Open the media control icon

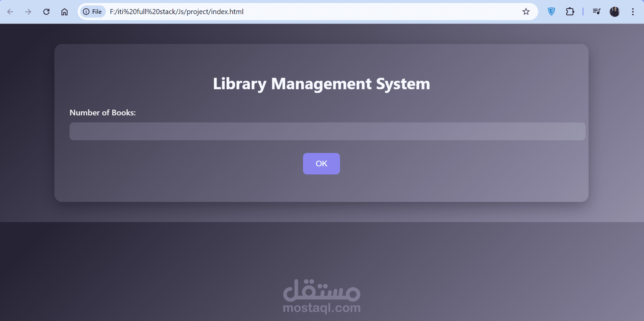click(x=597, y=12)
